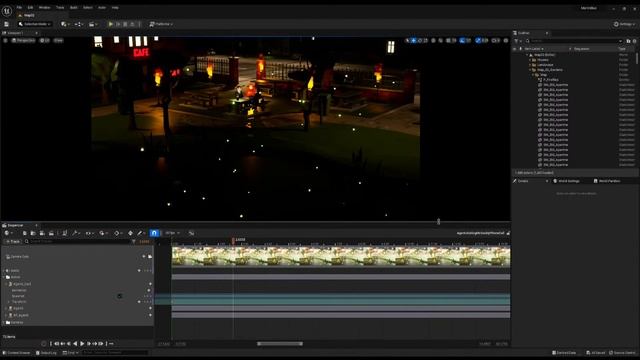Toggle the blue Sequencer snapping magnet
Image resolution: width=640 pixels, height=360 pixels.
tap(154, 233)
